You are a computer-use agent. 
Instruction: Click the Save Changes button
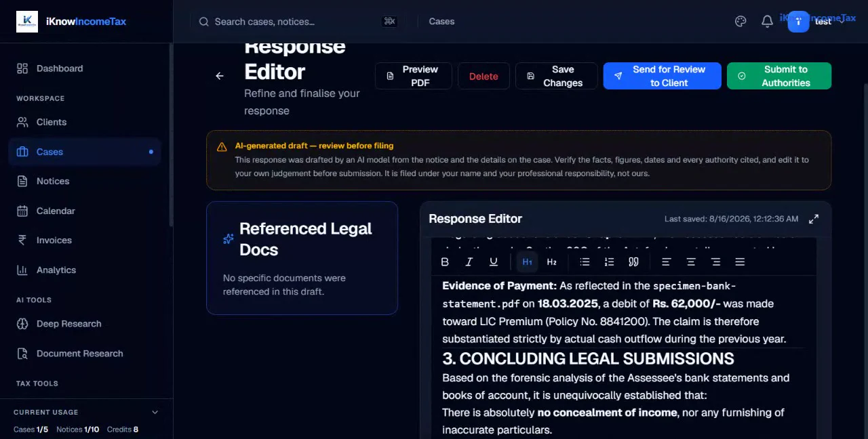tap(556, 76)
